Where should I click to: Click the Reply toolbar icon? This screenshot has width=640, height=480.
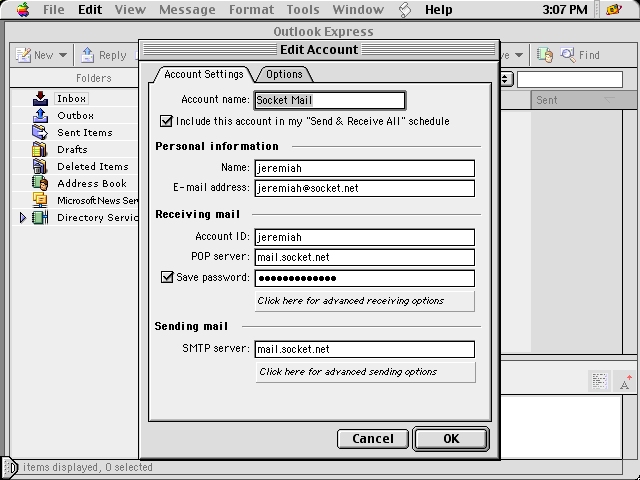(x=87, y=55)
